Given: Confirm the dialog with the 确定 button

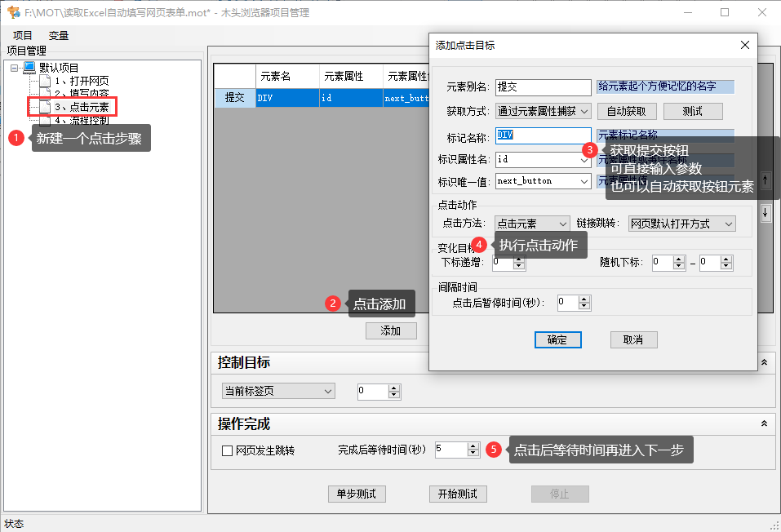Looking at the screenshot, I should (x=557, y=339).
